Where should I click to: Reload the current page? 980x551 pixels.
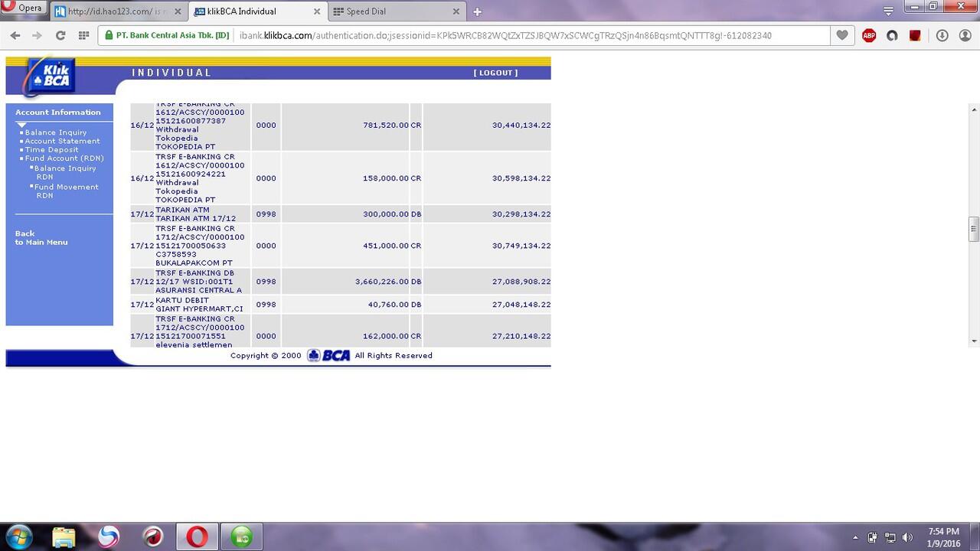click(x=60, y=35)
